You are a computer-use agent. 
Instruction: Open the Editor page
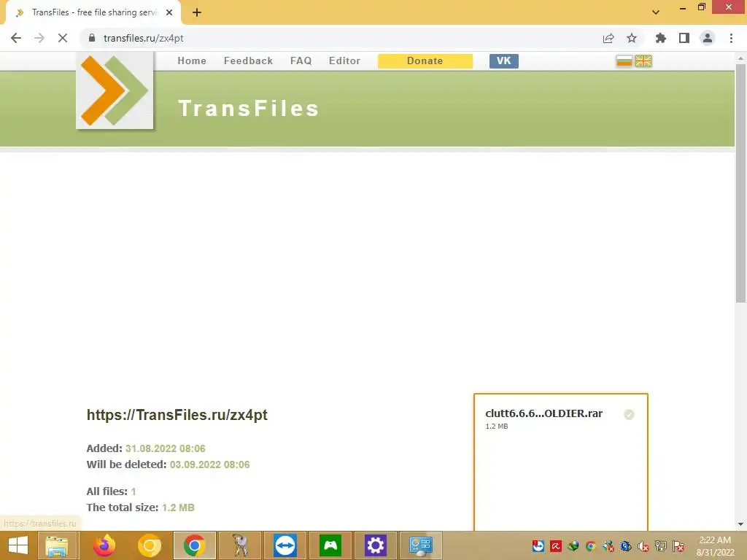(344, 61)
